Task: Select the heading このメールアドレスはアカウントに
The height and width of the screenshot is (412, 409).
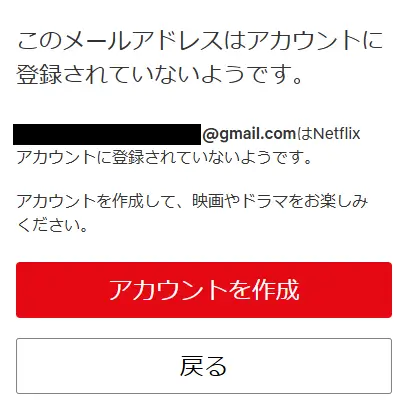Action: click(x=200, y=41)
